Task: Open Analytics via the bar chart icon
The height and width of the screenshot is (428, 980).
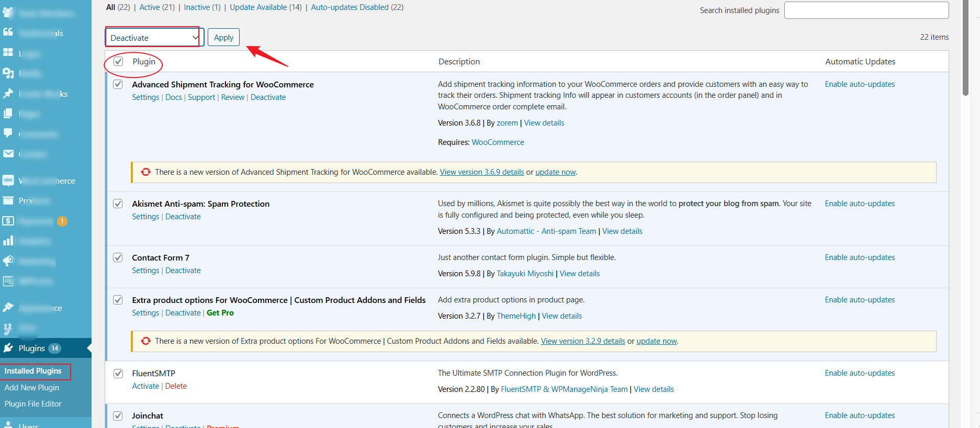Action: pyautogui.click(x=8, y=241)
